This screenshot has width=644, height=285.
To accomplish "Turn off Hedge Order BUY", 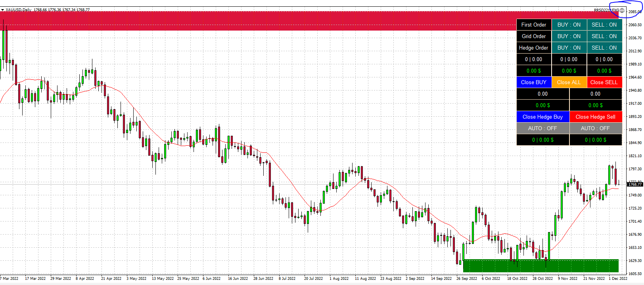I will tap(569, 48).
